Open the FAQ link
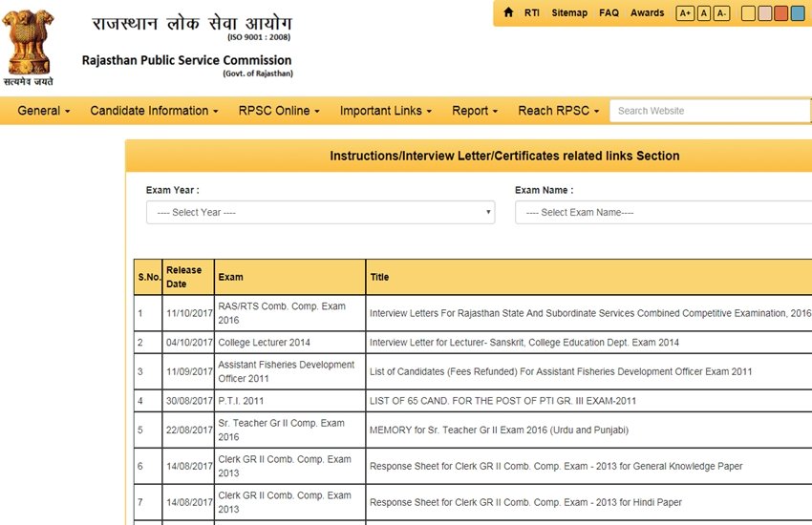Image resolution: width=812 pixels, height=525 pixels. click(x=609, y=13)
